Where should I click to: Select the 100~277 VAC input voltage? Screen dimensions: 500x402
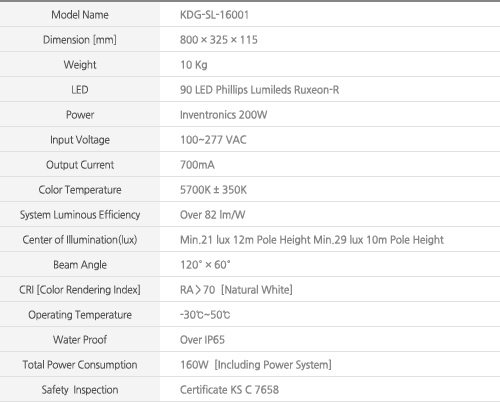(213, 140)
